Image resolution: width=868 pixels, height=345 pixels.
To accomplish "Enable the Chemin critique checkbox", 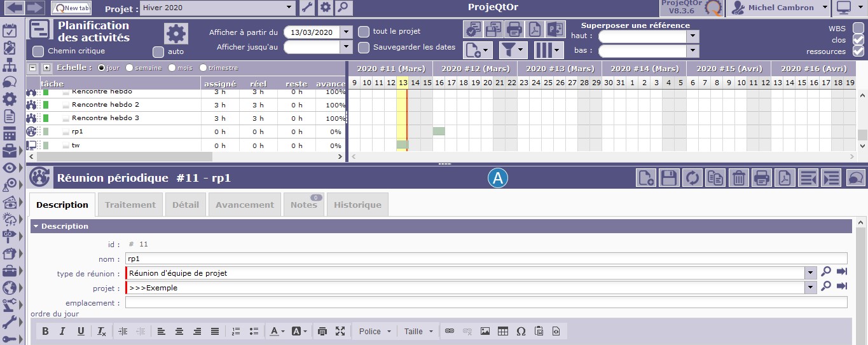I will coord(39,51).
